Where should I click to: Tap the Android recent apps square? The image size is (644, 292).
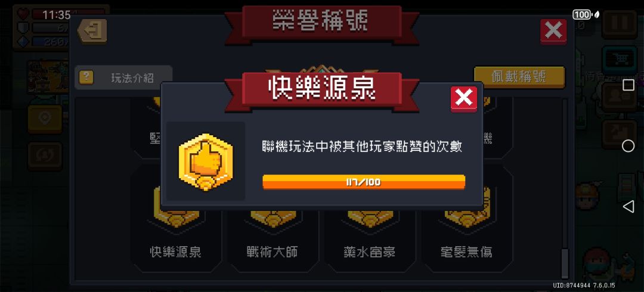628,85
